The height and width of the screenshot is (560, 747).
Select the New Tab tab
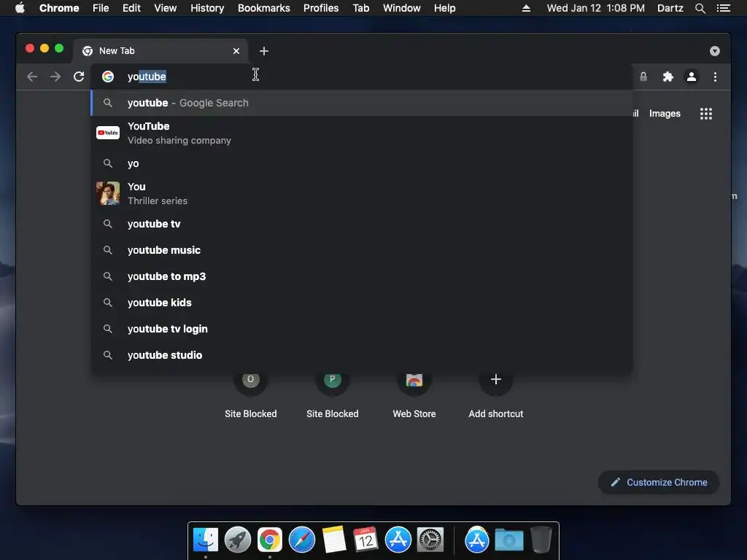tap(160, 51)
